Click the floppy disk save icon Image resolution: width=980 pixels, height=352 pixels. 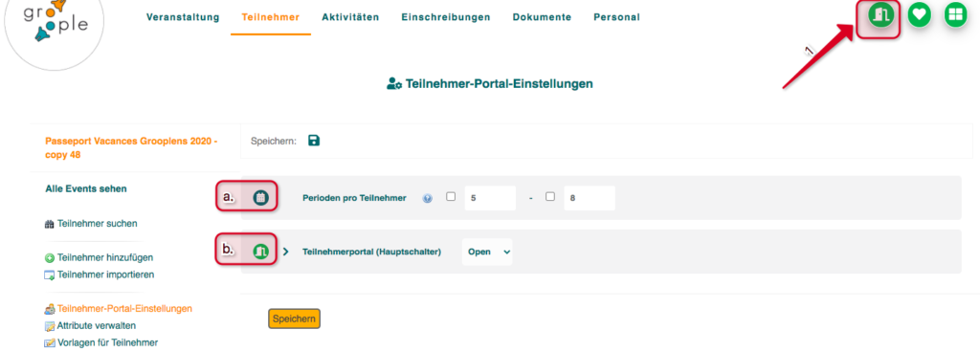[x=314, y=141]
